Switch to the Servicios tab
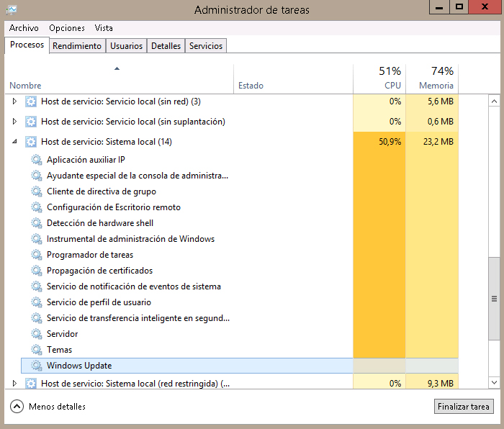 tap(206, 46)
